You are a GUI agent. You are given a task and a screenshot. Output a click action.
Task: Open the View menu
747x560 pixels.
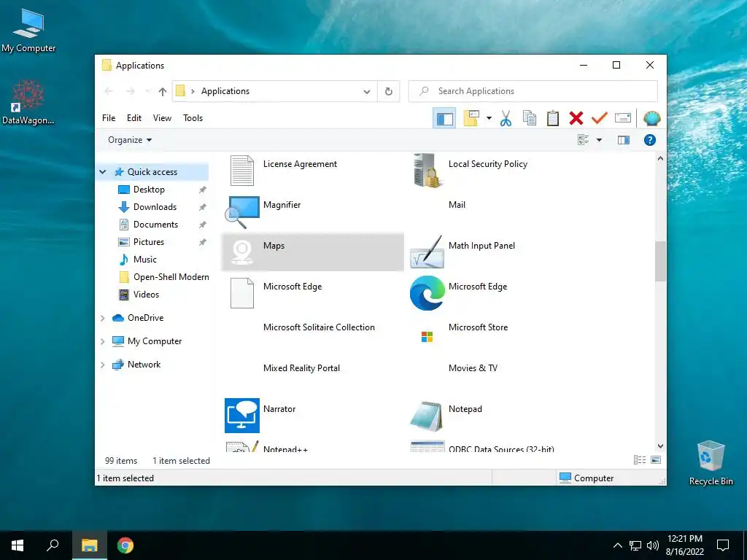[162, 118]
